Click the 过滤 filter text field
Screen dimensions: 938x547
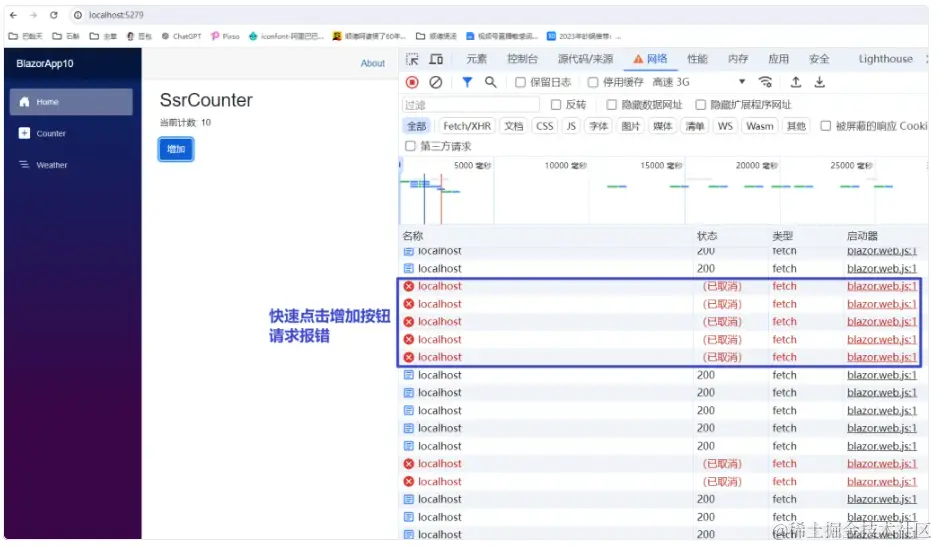coord(471,105)
